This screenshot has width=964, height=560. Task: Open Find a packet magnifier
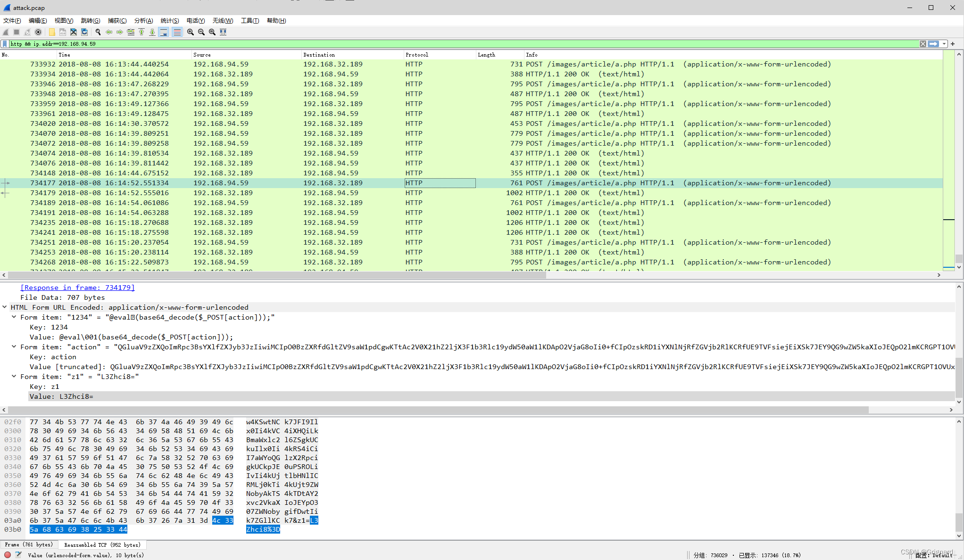point(98,32)
